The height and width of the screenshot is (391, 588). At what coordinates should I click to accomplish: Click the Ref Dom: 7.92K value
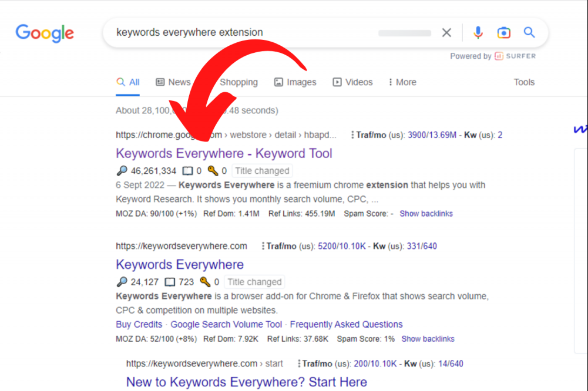tap(231, 339)
